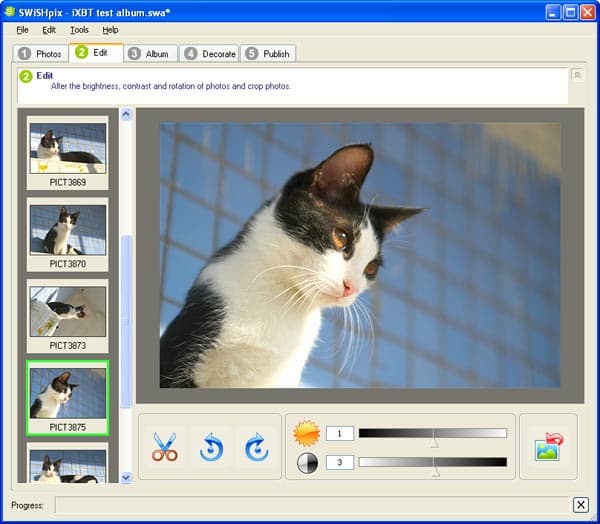The width and height of the screenshot is (600, 524).
Task: Click the brightness slider track
Action: click(433, 433)
